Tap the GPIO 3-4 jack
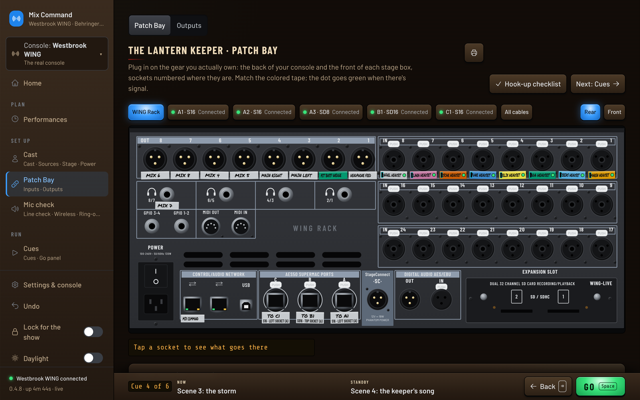 [152, 226]
